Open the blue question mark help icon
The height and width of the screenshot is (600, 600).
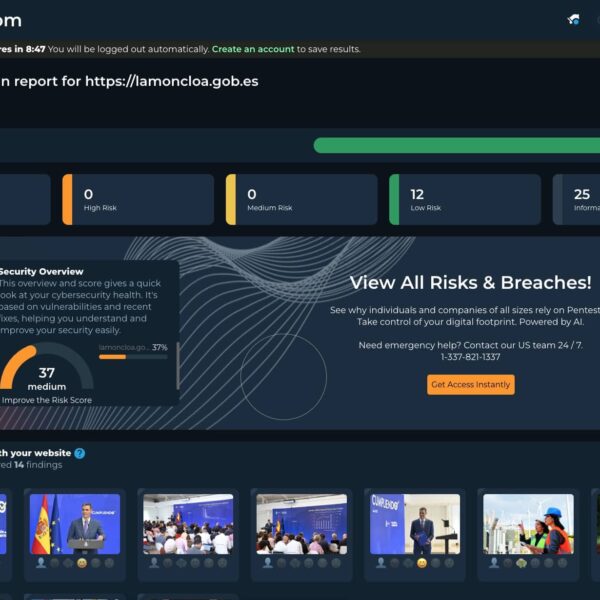point(80,453)
